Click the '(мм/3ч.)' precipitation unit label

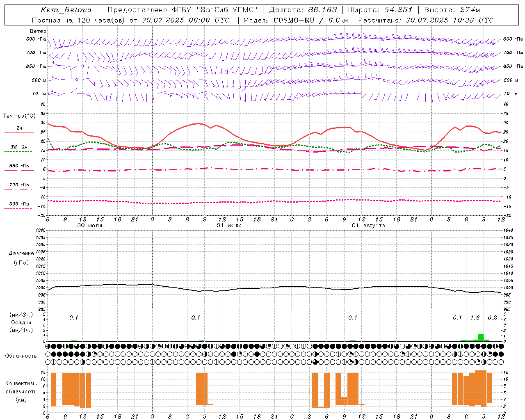(x=21, y=315)
